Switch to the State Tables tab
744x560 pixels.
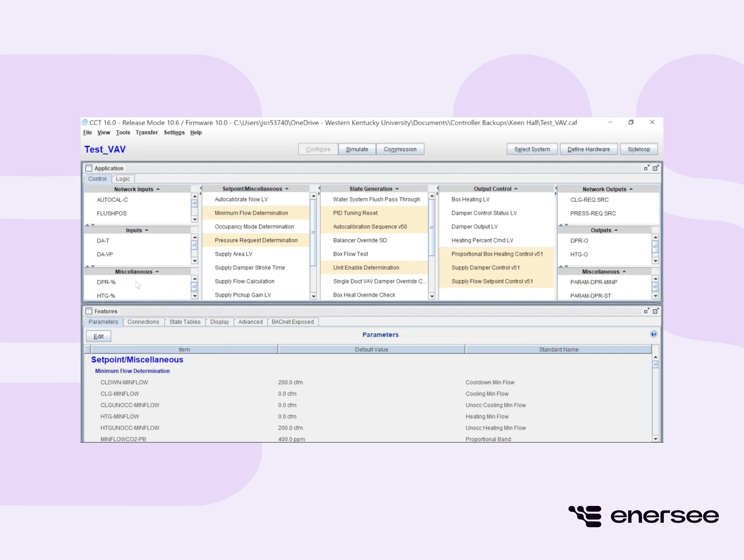tap(185, 322)
